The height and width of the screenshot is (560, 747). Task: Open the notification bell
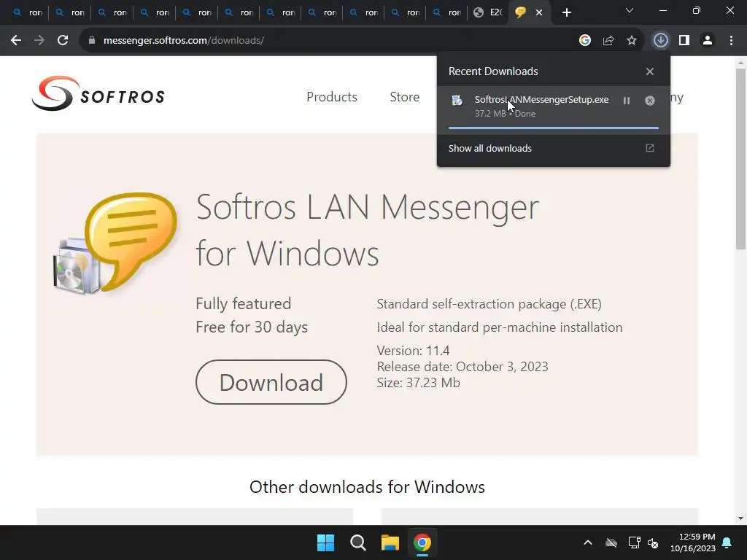point(727,542)
